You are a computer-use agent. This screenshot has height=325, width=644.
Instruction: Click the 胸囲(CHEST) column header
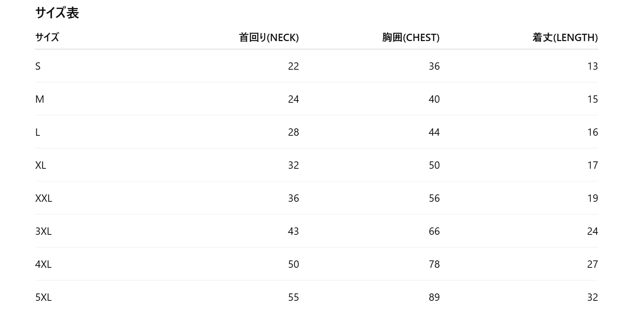pos(411,37)
